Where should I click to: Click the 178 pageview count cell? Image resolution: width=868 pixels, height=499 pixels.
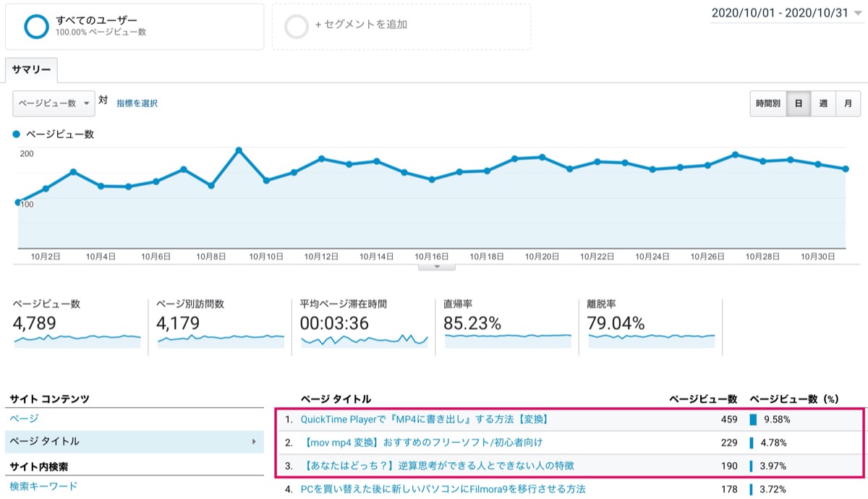(x=728, y=489)
